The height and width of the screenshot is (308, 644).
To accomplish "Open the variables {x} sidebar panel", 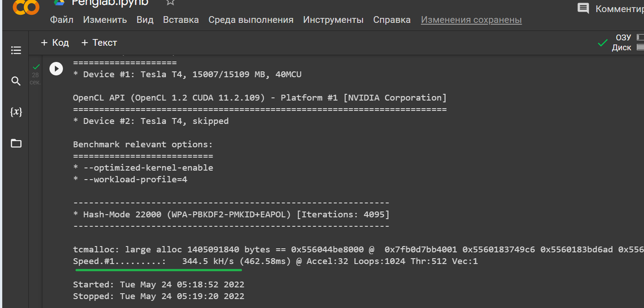I will pos(16,112).
